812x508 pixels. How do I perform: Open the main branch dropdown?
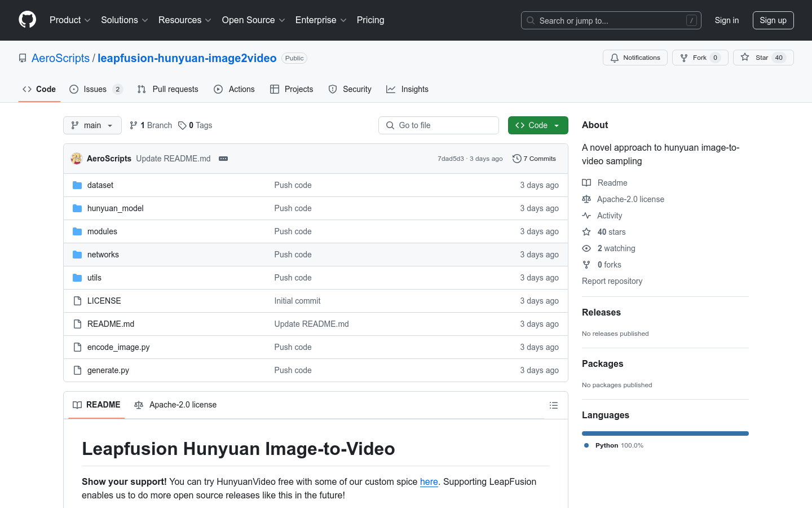[92, 125]
